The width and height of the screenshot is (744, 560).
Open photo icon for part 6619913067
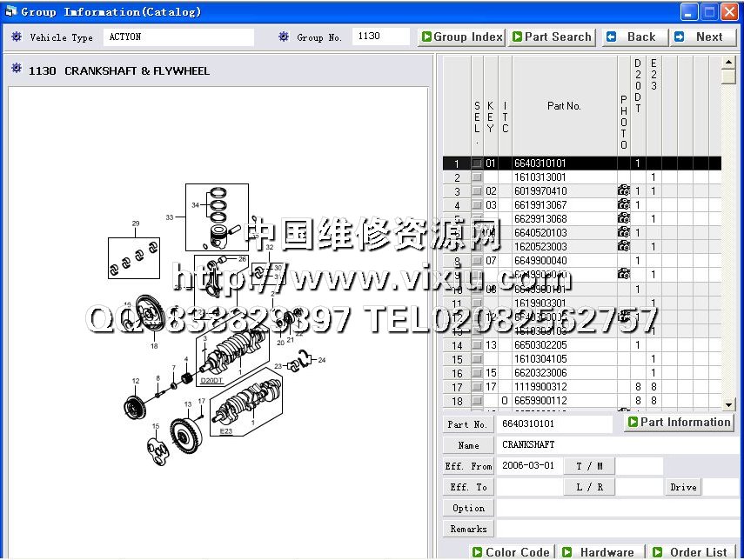(x=623, y=205)
